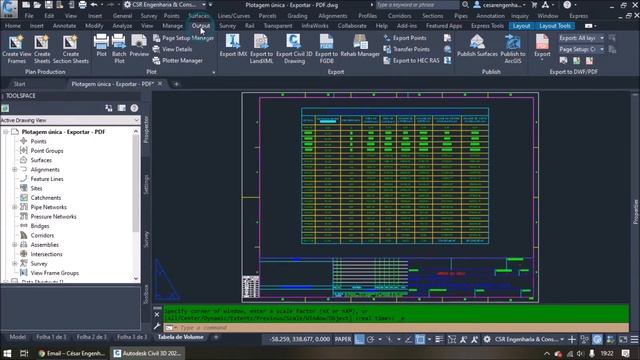The width and height of the screenshot is (640, 360).
Task: Click the workspace switching gear icon
Action: [487, 339]
